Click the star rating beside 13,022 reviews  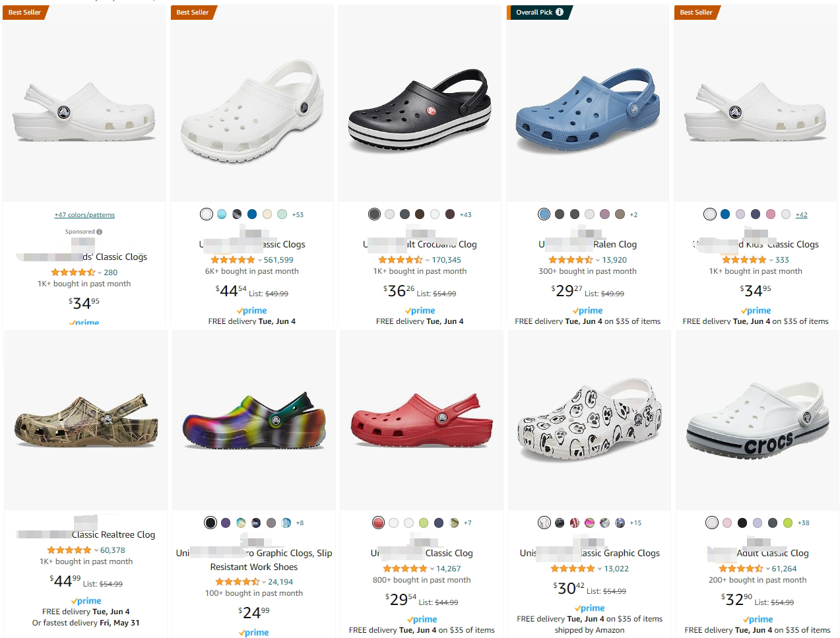click(572, 569)
